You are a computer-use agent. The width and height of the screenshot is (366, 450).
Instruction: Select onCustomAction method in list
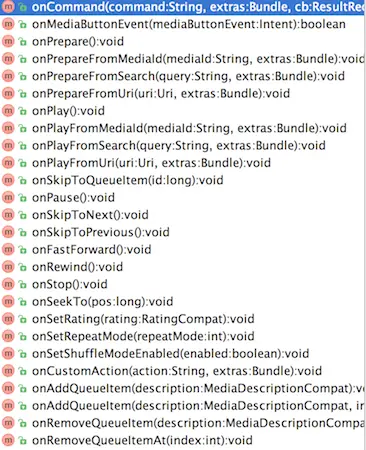coord(182,371)
